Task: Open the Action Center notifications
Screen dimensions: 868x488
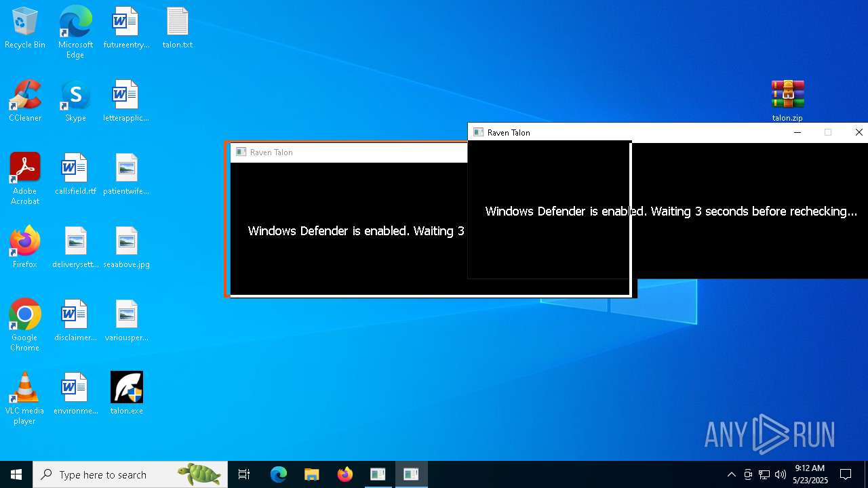Action: 846,474
